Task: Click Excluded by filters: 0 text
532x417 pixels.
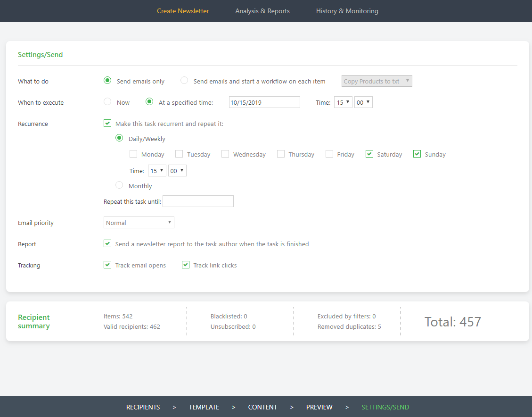Action: click(x=346, y=316)
